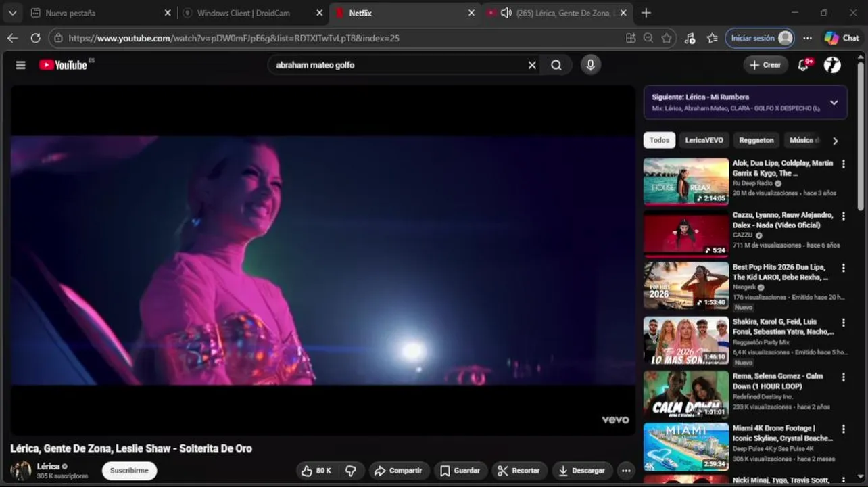This screenshot has height=487, width=868.
Task: Open Cazzu Nada video thumbnail
Action: point(685,233)
